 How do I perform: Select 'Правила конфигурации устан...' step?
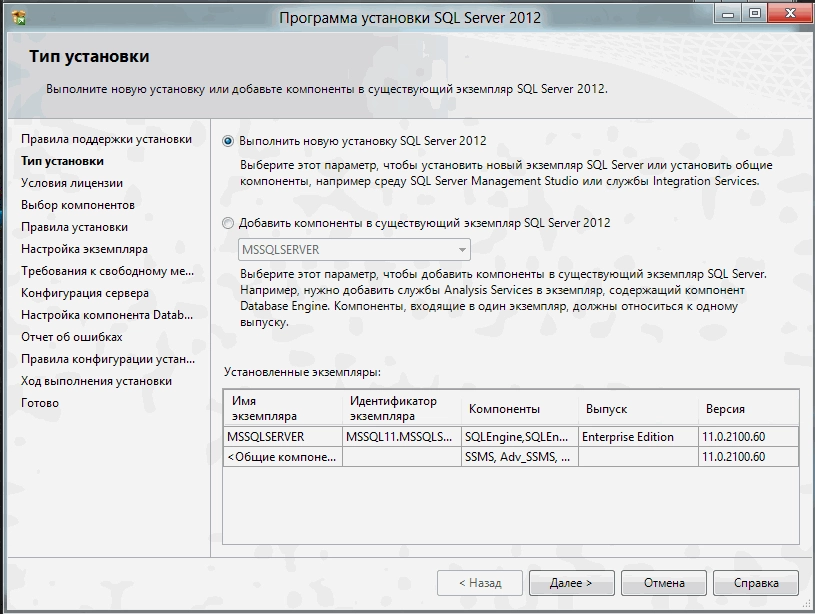click(108, 359)
